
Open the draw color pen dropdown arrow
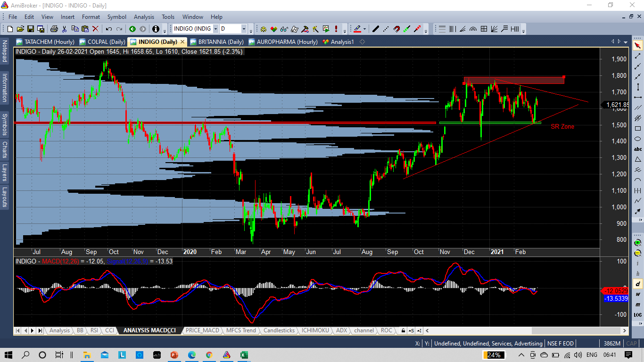click(x=365, y=29)
